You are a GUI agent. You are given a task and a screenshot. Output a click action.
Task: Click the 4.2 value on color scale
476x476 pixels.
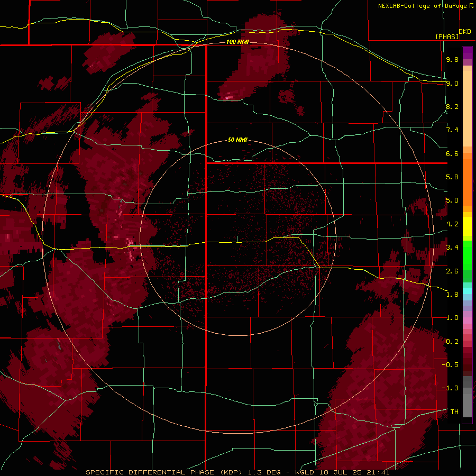452,224
